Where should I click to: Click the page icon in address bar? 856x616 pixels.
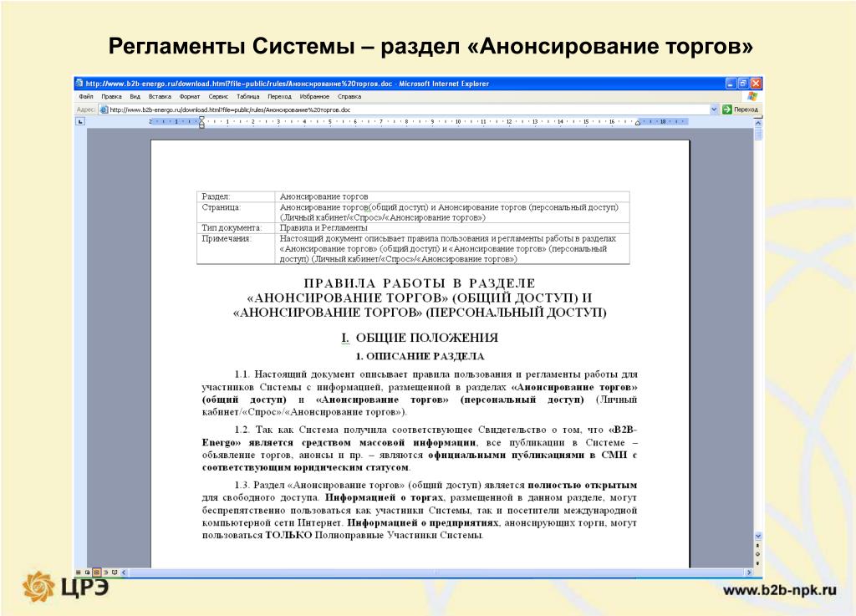point(104,109)
